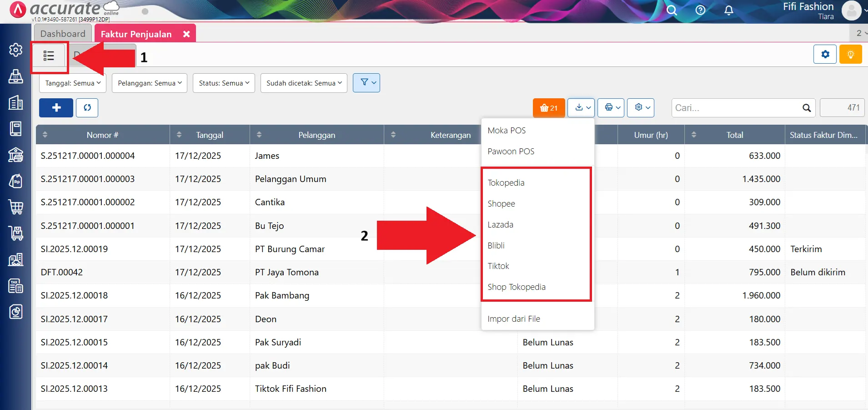Open the notifications bell icon

[728, 10]
